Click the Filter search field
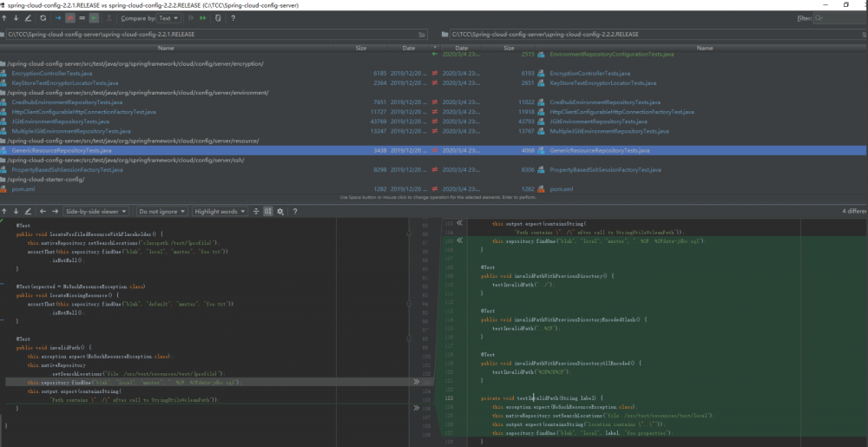The height and width of the screenshot is (447, 868). pos(838,17)
